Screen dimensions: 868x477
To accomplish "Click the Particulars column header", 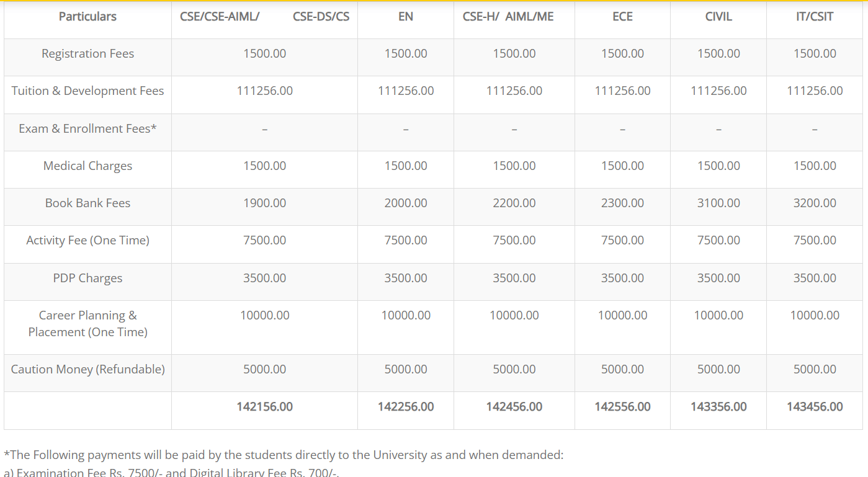I will (87, 17).
